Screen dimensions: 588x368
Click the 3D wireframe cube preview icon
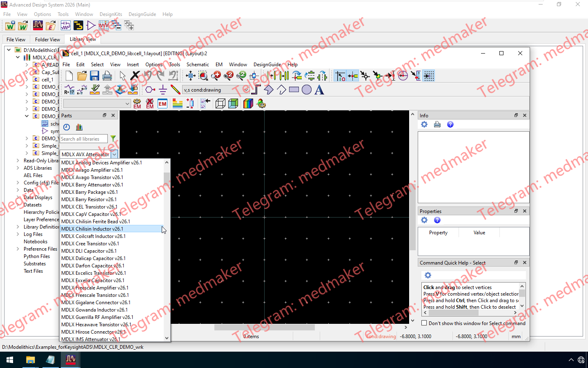220,103
